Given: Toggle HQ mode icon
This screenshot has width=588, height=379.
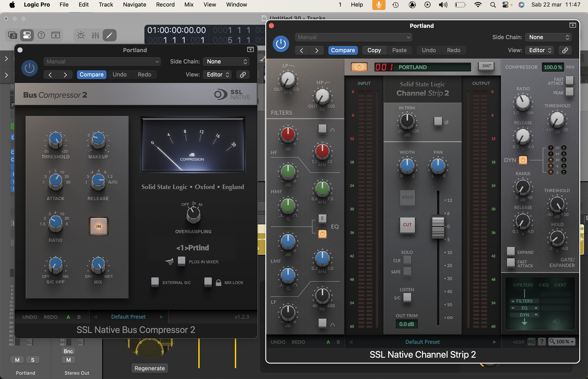Looking at the screenshot, I should point(531,342).
